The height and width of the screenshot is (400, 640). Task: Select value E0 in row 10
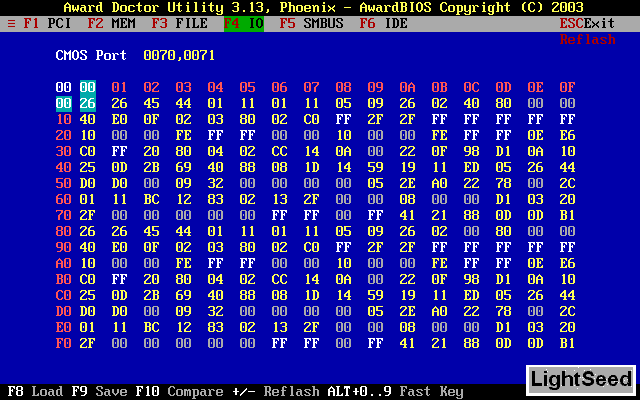pyautogui.click(x=120, y=120)
